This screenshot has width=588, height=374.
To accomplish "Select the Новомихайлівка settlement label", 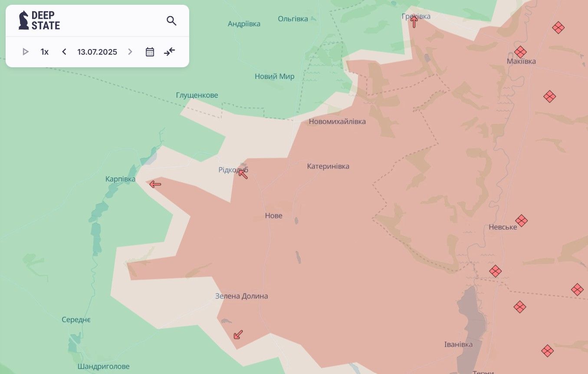I will [337, 121].
